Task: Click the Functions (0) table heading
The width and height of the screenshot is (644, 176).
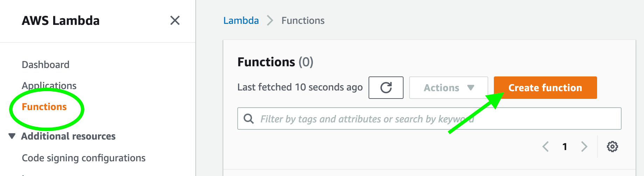Action: coord(275,62)
